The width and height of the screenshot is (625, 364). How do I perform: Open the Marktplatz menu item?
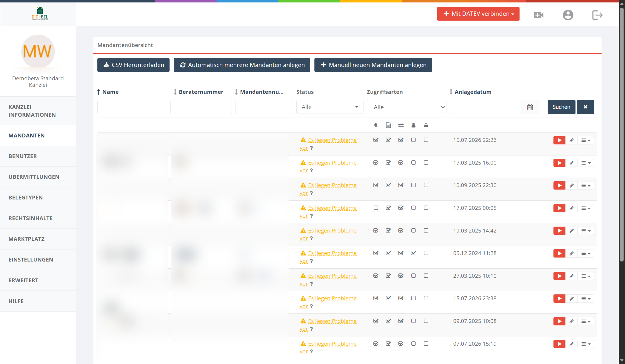pos(38,239)
